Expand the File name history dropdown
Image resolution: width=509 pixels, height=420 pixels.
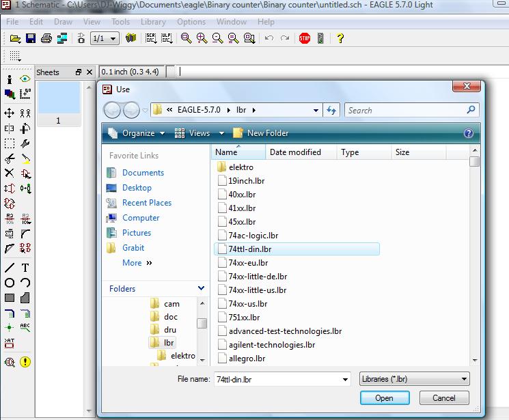point(345,379)
